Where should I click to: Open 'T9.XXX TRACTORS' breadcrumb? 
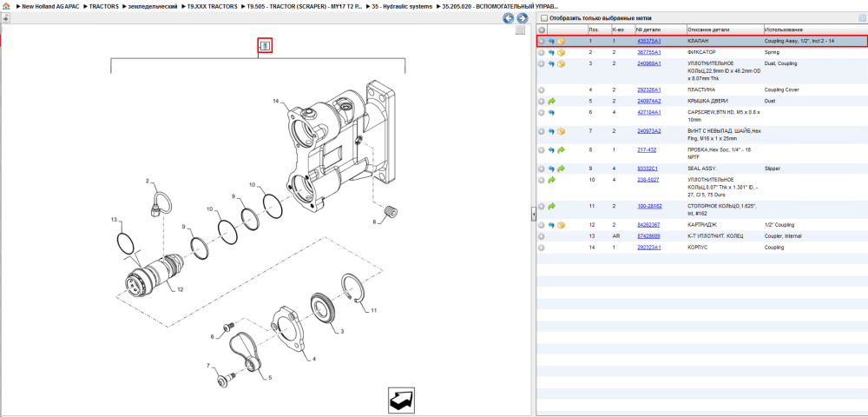click(x=212, y=6)
